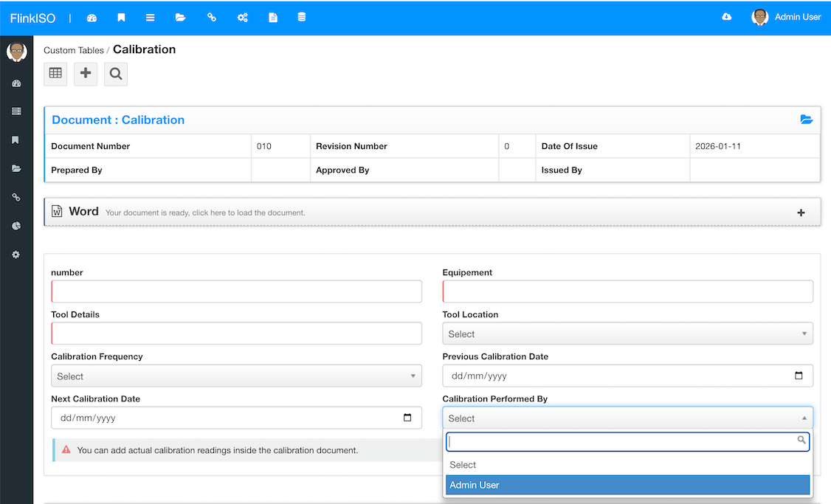Open the Tool Location dropdown
The width and height of the screenshot is (831, 504).
pos(627,334)
